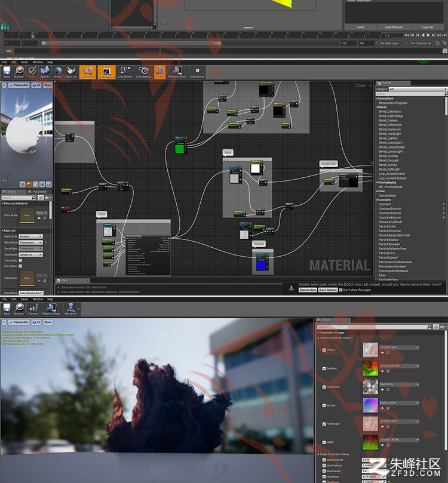Viewport: 448px width, 483px height.
Task: Click the Home toolbar icon
Action: [x=57, y=72]
